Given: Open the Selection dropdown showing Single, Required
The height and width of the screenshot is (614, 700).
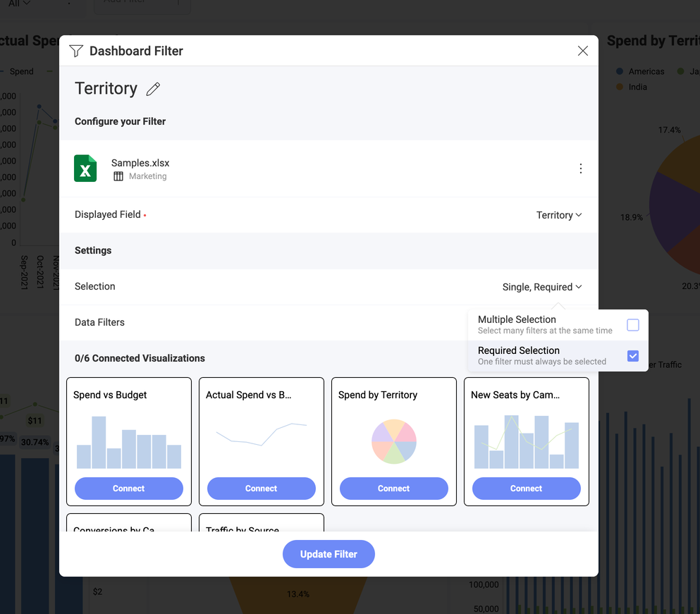Looking at the screenshot, I should (x=542, y=287).
